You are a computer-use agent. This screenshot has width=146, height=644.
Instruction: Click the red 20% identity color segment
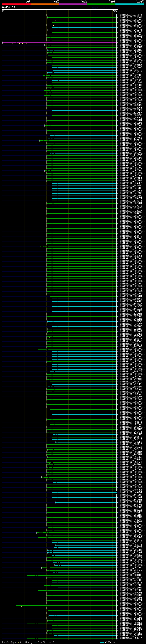click(16, 4)
